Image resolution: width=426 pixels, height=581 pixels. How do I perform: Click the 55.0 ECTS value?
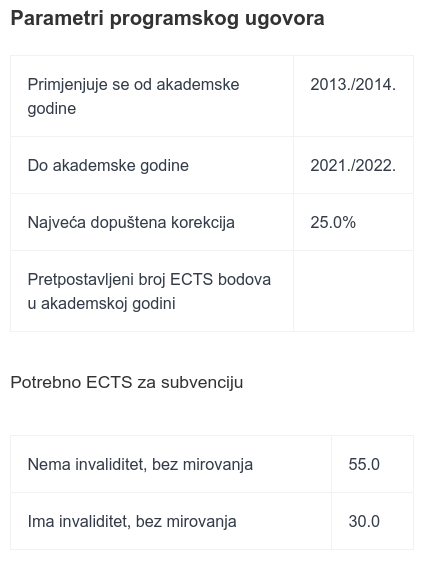coord(364,464)
